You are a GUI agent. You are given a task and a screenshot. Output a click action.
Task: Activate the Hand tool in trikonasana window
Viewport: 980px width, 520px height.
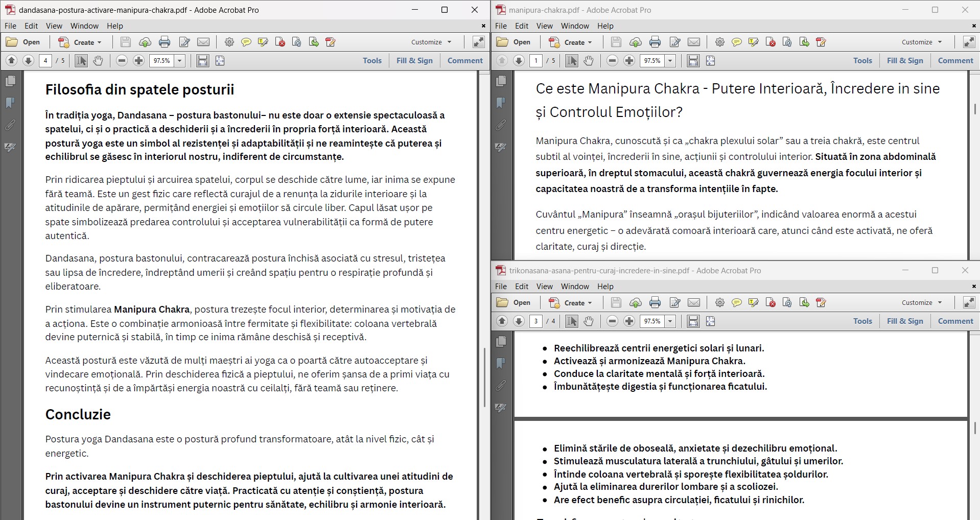coord(589,321)
